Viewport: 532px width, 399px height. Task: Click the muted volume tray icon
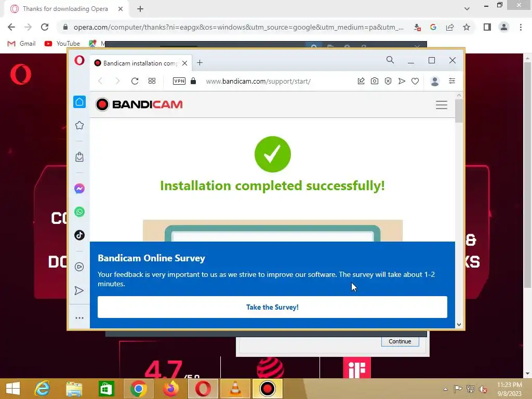click(483, 389)
